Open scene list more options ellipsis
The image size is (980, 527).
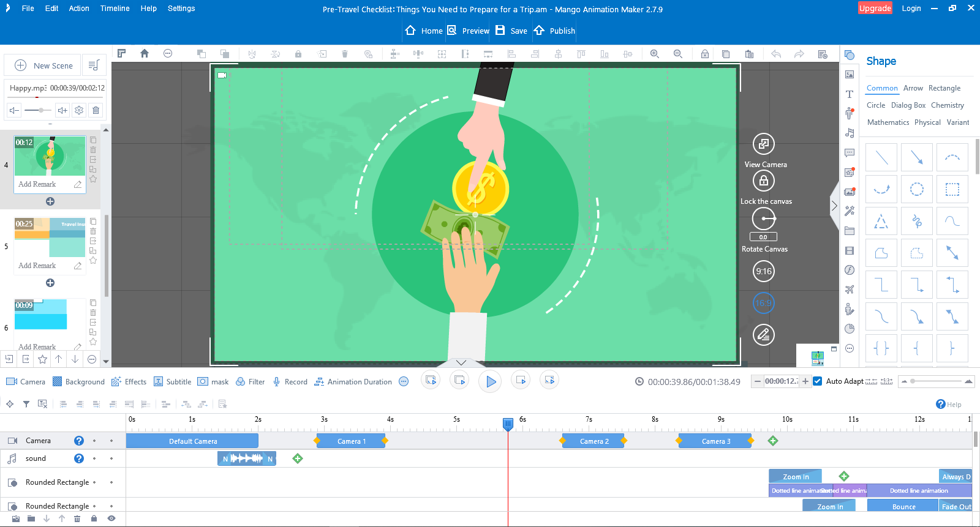[x=92, y=359]
